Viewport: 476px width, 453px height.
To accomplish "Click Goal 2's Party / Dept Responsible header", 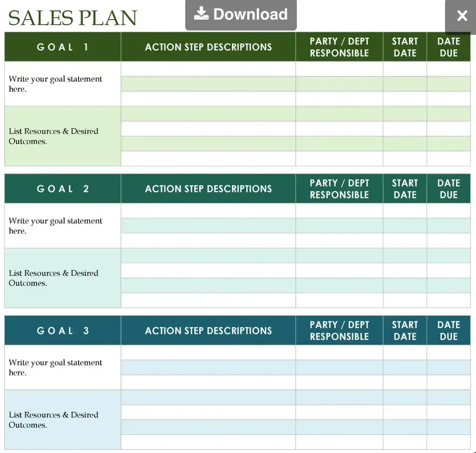I will [339, 189].
